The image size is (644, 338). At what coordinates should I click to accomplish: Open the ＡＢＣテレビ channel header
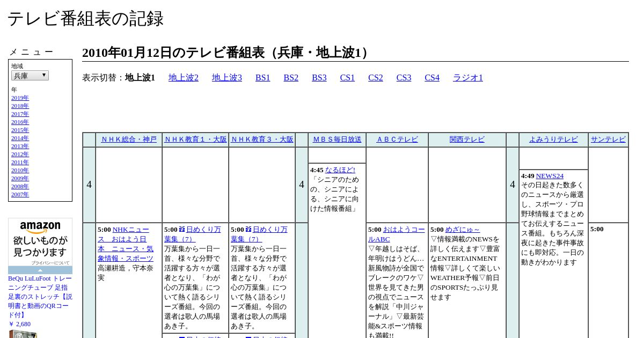pos(397,139)
